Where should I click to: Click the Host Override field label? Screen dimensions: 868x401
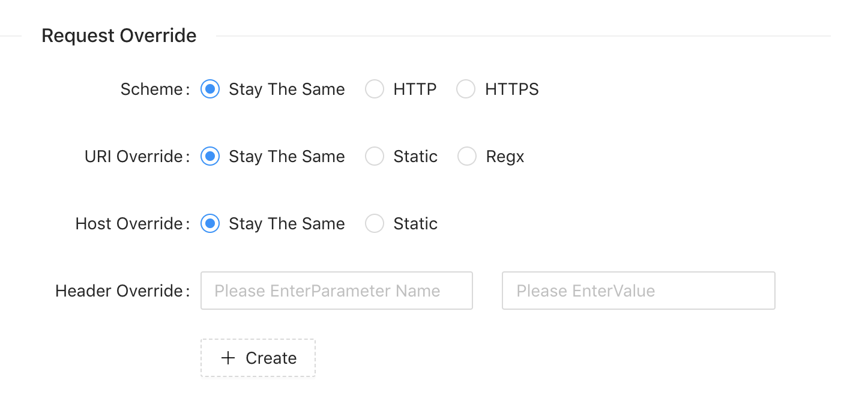129,224
